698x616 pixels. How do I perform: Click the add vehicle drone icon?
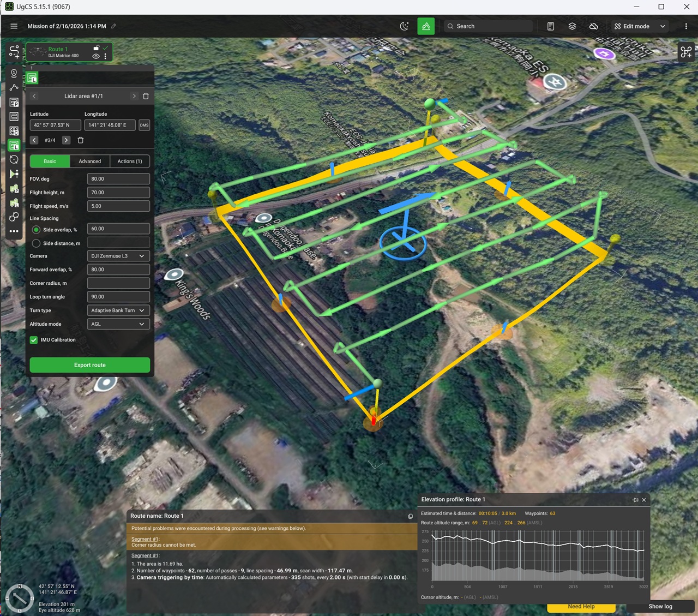[685, 52]
